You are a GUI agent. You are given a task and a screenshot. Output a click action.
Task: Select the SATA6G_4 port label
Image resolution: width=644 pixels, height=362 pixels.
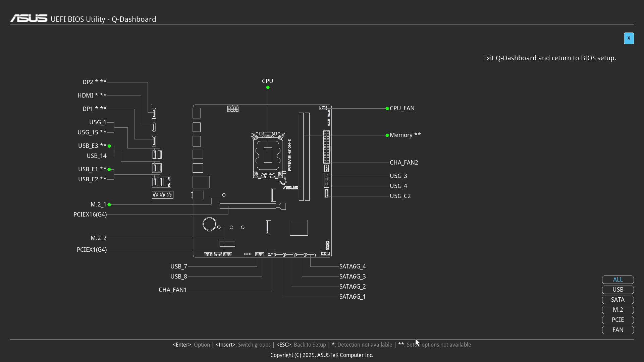click(353, 266)
